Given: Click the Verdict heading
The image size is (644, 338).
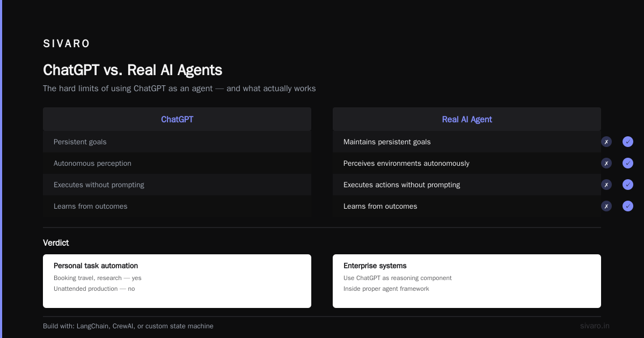Looking at the screenshot, I should point(56,243).
